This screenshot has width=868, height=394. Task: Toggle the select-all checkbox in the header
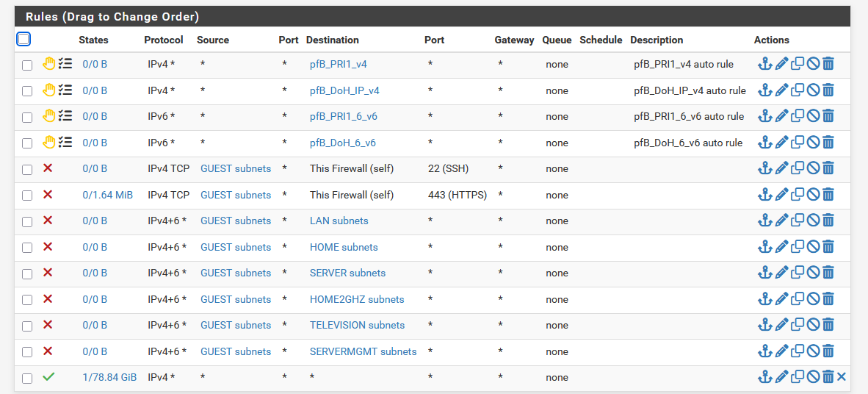[x=23, y=40]
